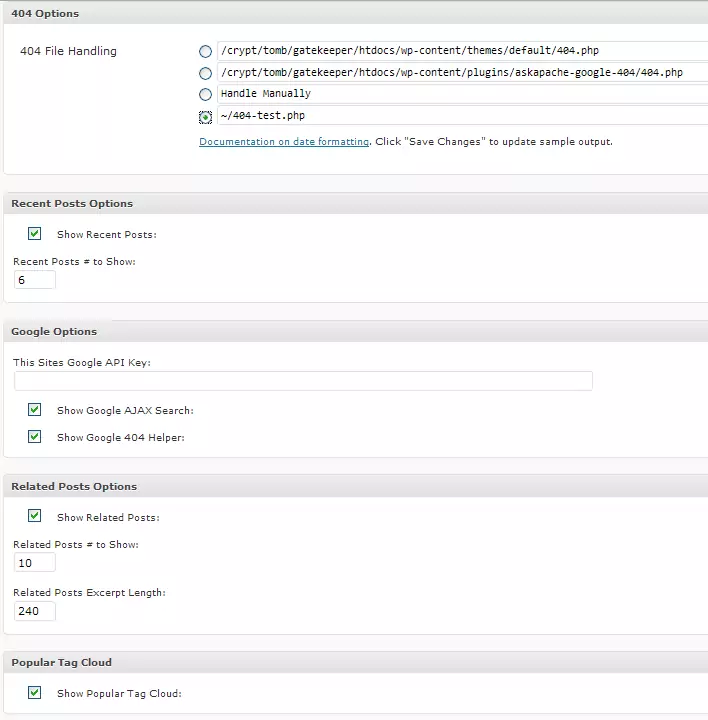Click the Related Posts # to Show field
Viewport: 708px width, 720px height.
tap(35, 563)
